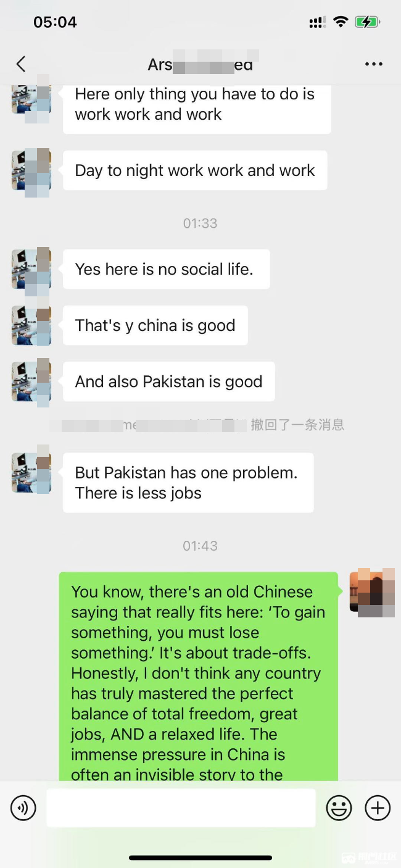401x868 pixels.
Task: Tap the recalled message notice line
Action: point(197,425)
